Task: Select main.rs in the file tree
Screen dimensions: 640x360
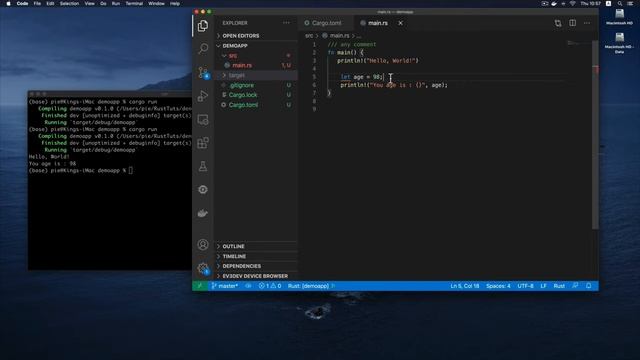Action: (256, 65)
